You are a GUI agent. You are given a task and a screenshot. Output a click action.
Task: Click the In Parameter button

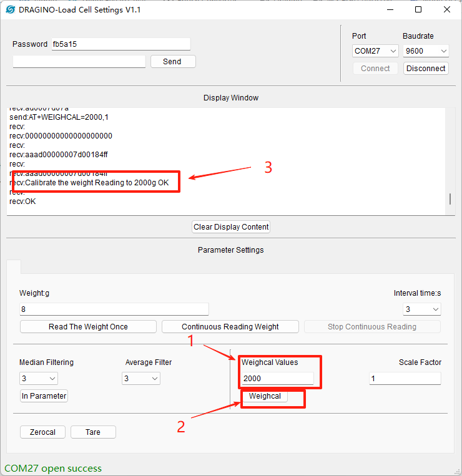coord(44,396)
